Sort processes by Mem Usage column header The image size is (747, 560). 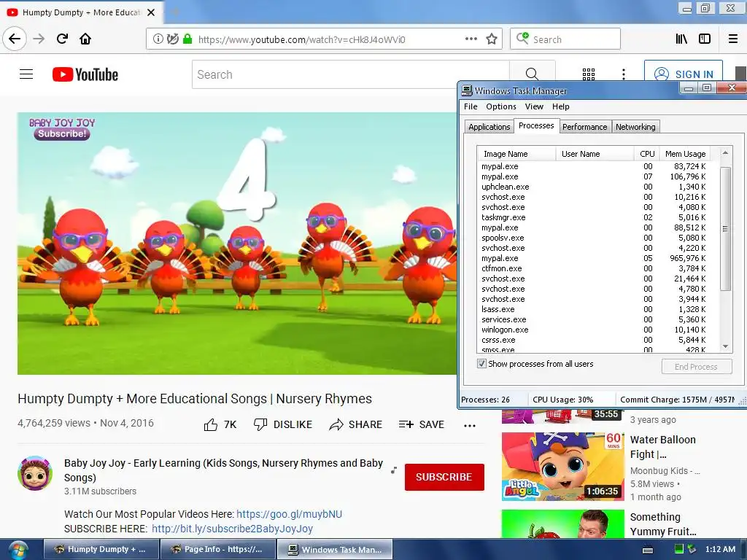(x=685, y=154)
